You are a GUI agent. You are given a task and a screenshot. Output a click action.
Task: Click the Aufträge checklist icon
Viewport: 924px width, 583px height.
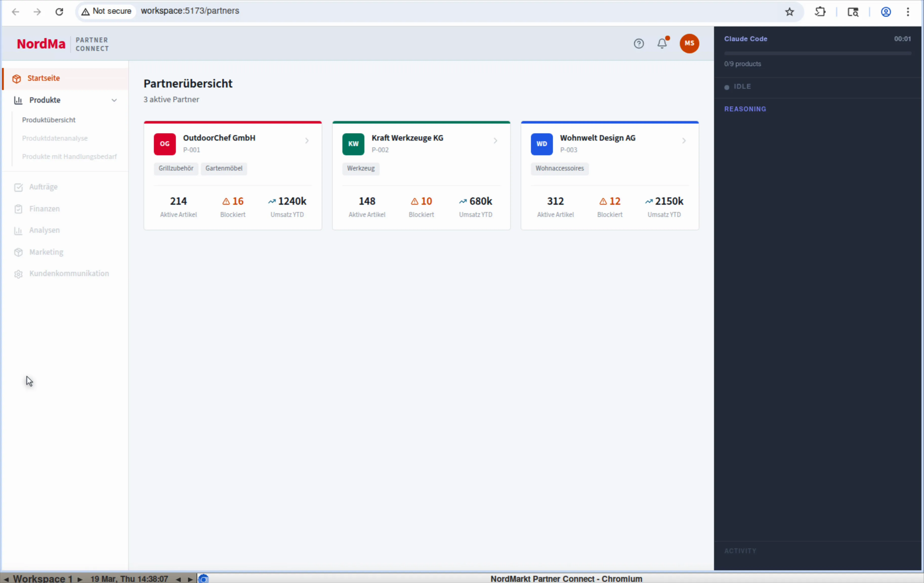[18, 187]
